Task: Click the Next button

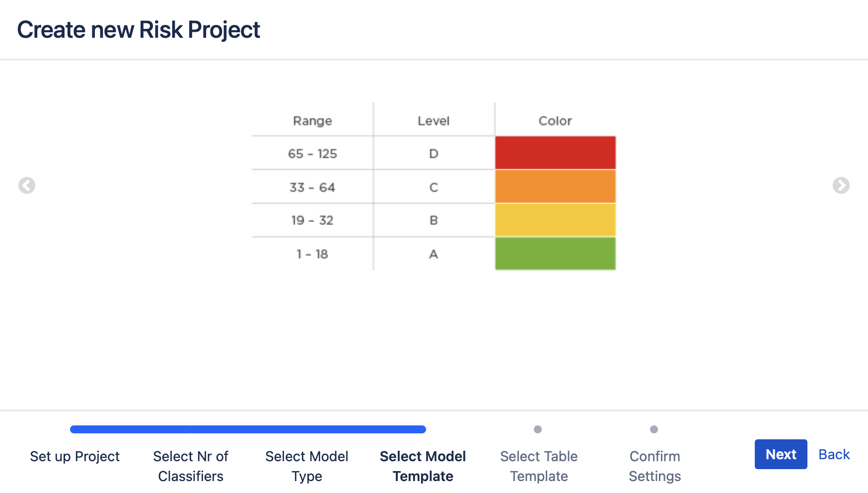Action: [x=781, y=454]
